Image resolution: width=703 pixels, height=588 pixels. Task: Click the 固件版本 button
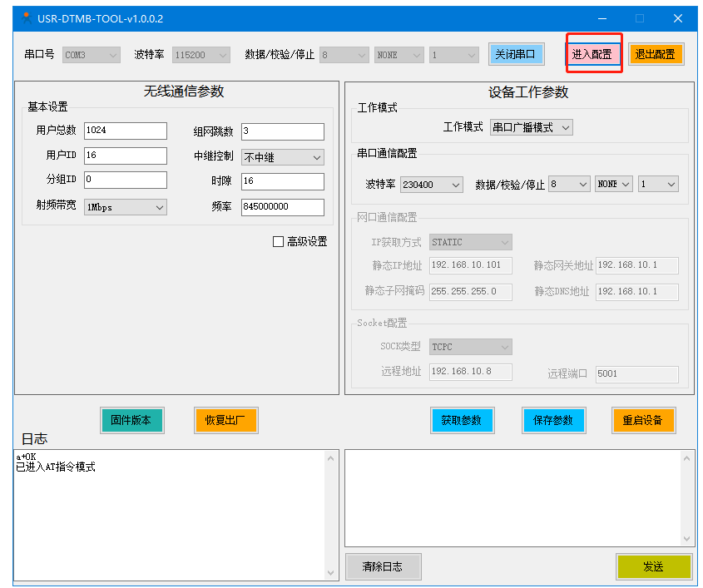[131, 420]
